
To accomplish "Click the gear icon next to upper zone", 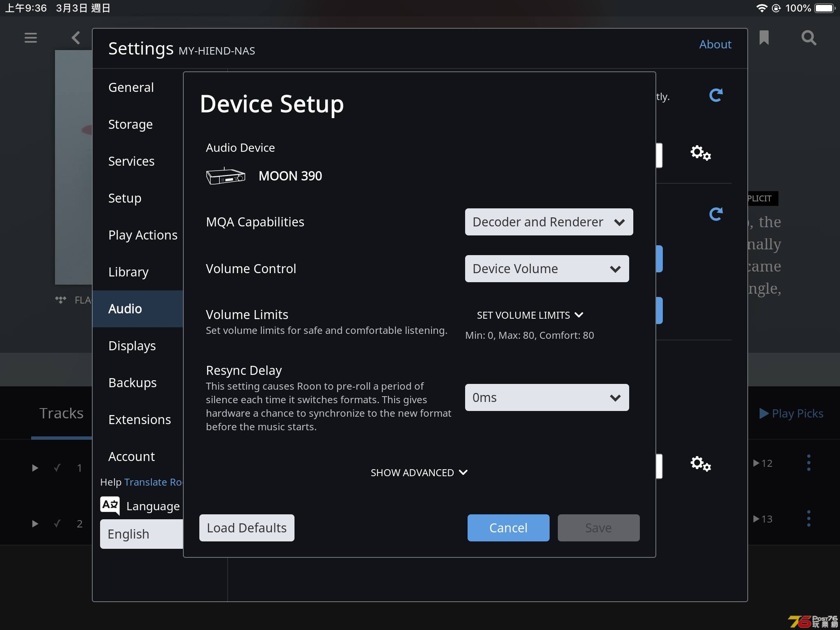I will pos(700,153).
